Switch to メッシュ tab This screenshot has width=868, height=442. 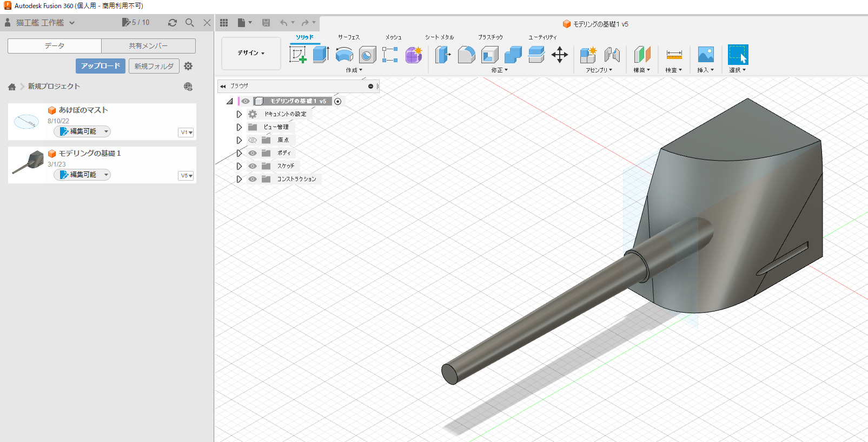[394, 37]
